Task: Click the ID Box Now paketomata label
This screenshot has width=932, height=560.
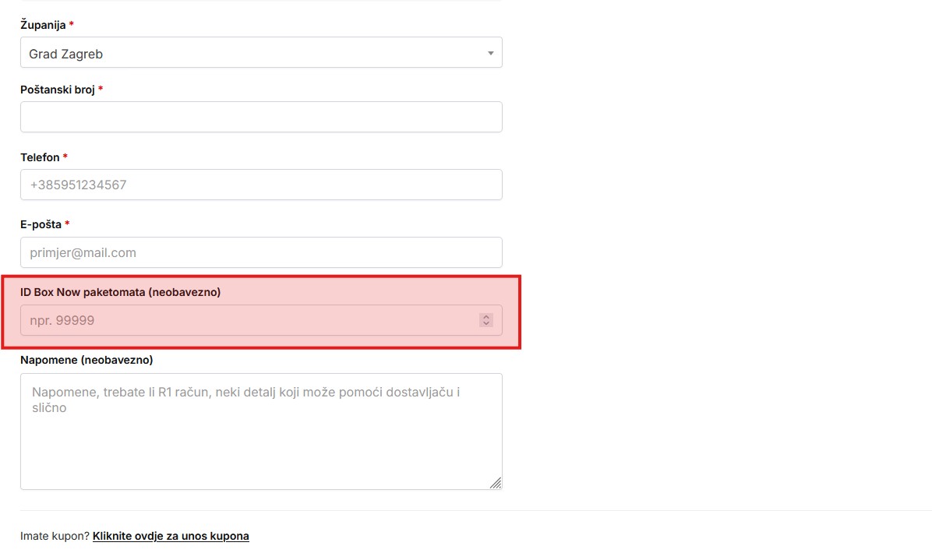Action: coord(120,292)
